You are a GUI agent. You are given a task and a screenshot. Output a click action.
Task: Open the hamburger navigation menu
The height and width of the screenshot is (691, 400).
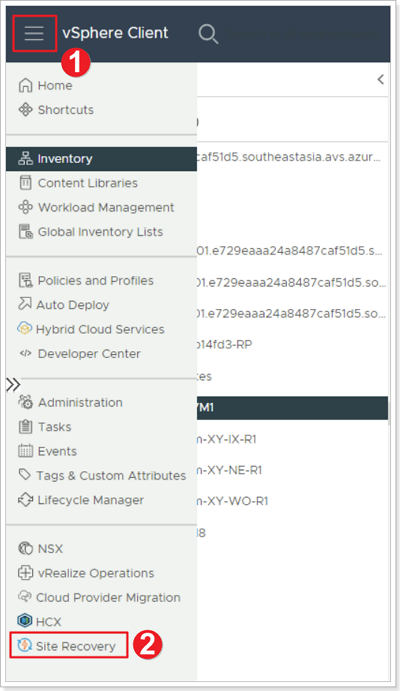pos(34,33)
